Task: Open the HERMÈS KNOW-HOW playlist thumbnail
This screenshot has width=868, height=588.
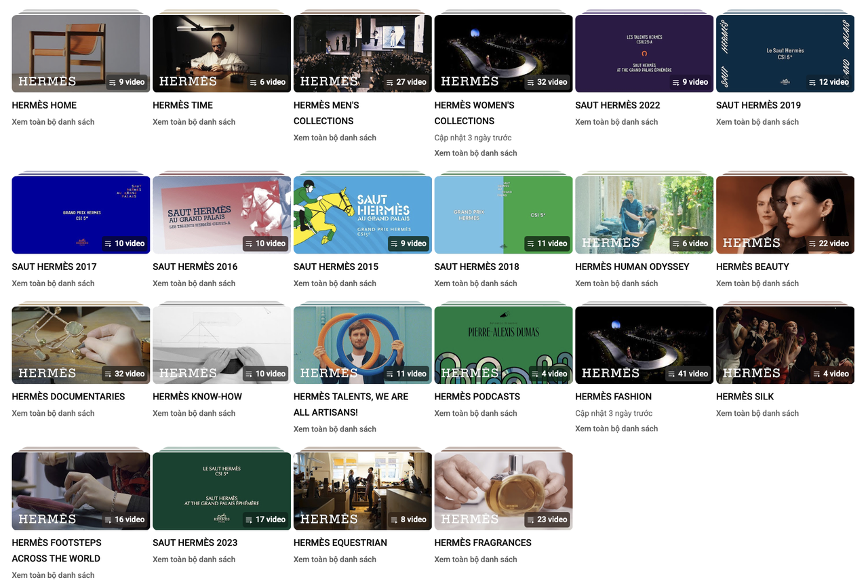Action: (222, 345)
